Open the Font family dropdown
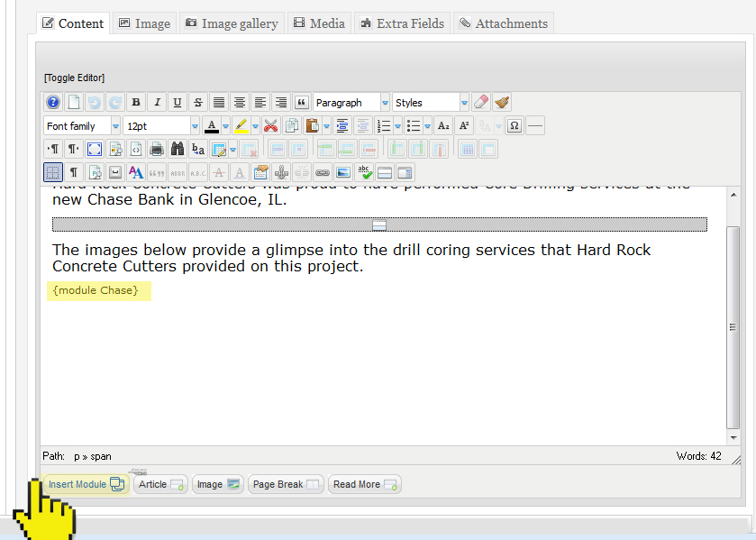The width and height of the screenshot is (756, 540). coord(82,126)
